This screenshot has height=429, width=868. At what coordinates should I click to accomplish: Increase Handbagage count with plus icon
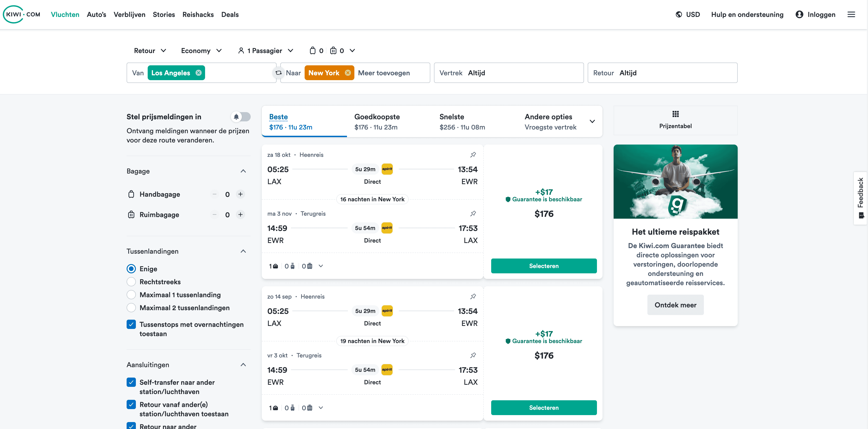tap(240, 194)
